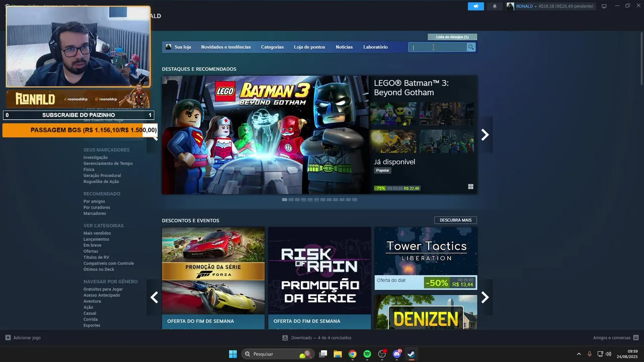Go to next Descontos e Eventos page
644x362 pixels.
tap(485, 298)
